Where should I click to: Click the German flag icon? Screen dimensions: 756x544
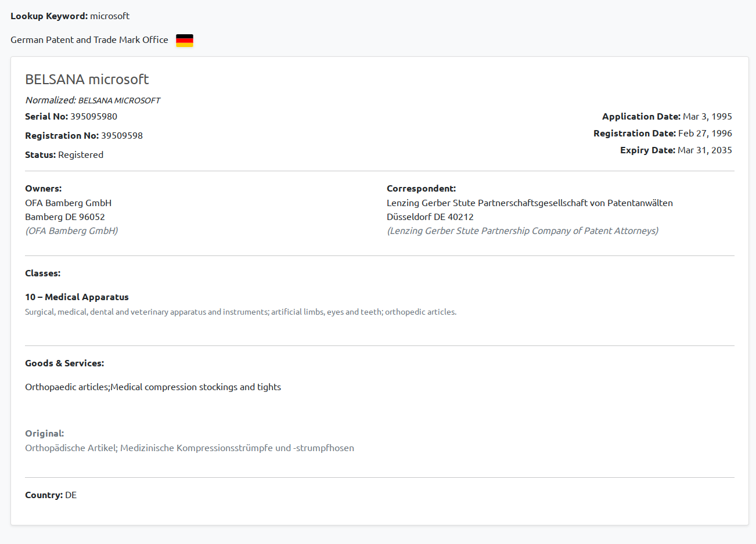point(185,40)
